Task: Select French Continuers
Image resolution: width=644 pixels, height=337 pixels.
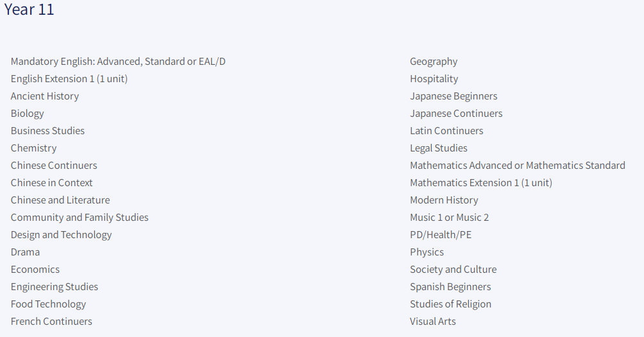Action: [51, 322]
